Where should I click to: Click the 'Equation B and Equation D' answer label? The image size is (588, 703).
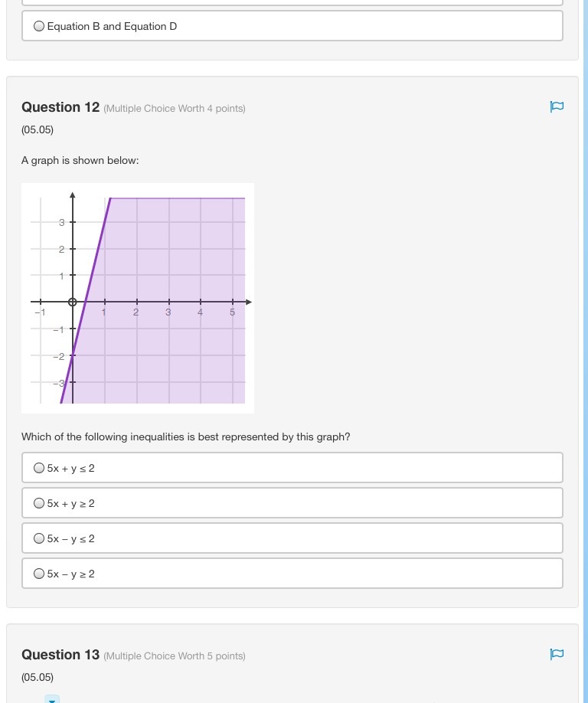coord(112,26)
